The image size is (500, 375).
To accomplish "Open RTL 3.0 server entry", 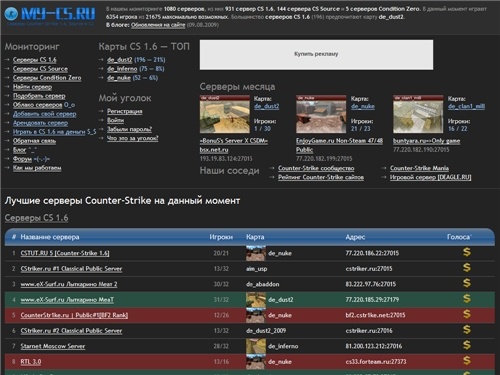I will [x=31, y=362].
